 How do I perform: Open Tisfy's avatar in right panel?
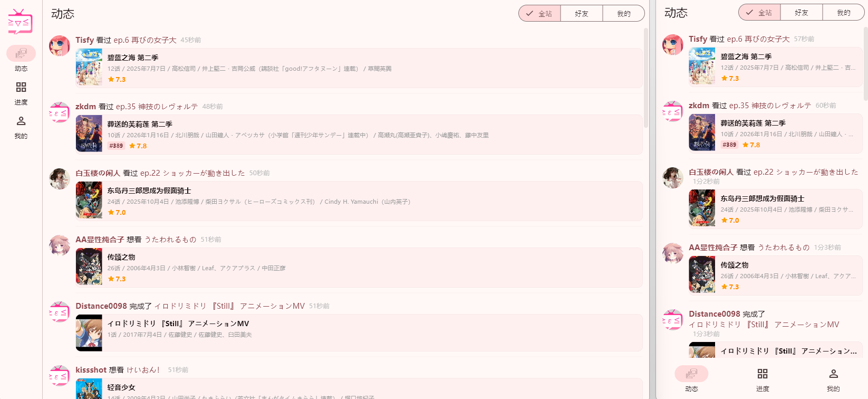[673, 45]
